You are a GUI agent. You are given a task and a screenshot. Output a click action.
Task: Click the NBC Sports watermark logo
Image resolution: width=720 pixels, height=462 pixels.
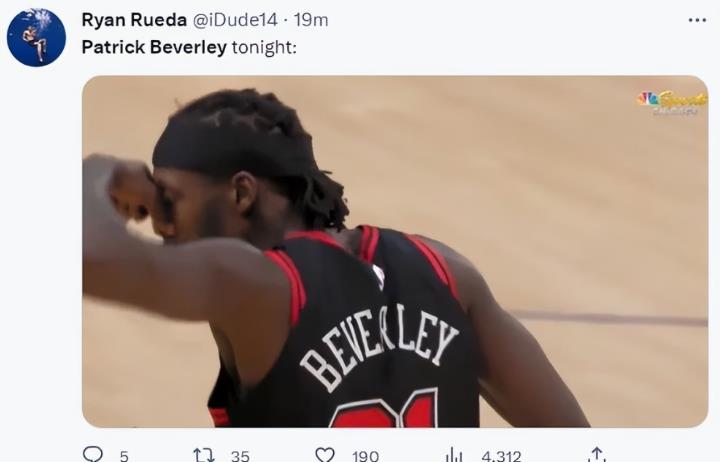(x=671, y=103)
